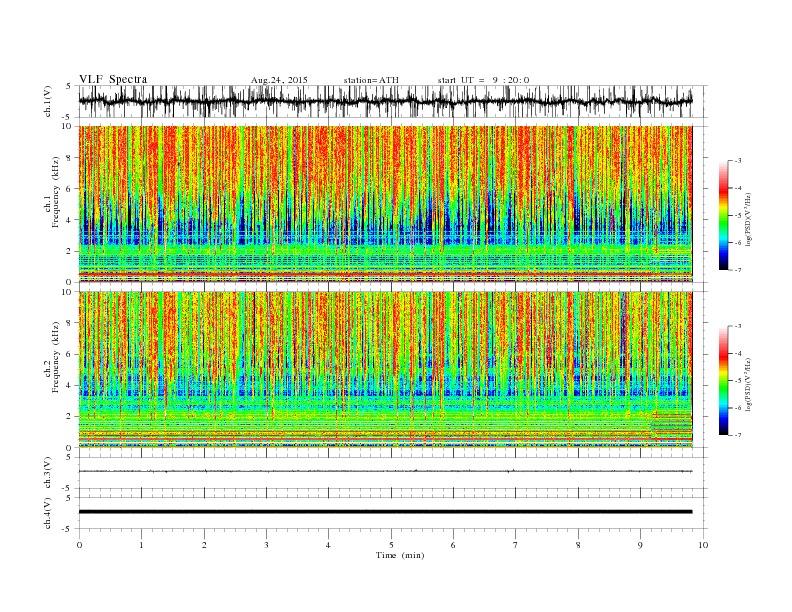The height and width of the screenshot is (612, 792).
Task: Click the "-7" tick on ch.1 colorbar
Action: pyautogui.click(x=738, y=270)
